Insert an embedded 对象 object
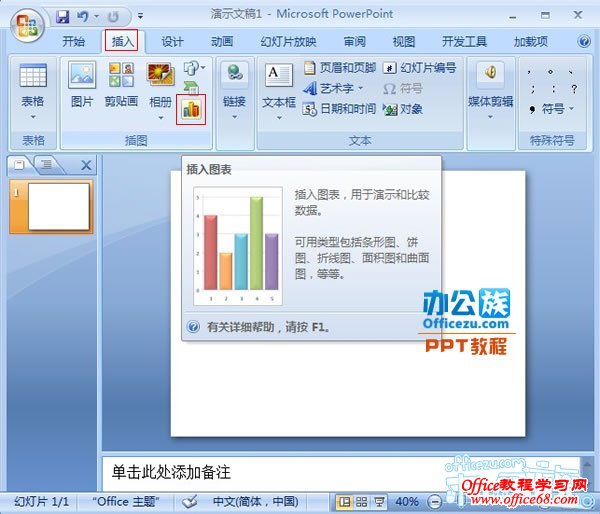 (403, 109)
